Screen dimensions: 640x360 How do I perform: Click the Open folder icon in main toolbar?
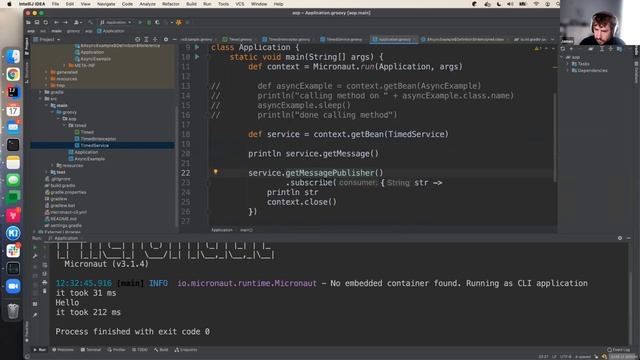29,22
